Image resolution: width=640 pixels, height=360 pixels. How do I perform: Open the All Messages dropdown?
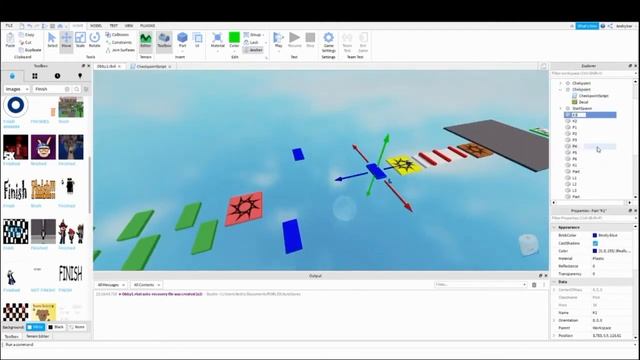pyautogui.click(x=111, y=284)
